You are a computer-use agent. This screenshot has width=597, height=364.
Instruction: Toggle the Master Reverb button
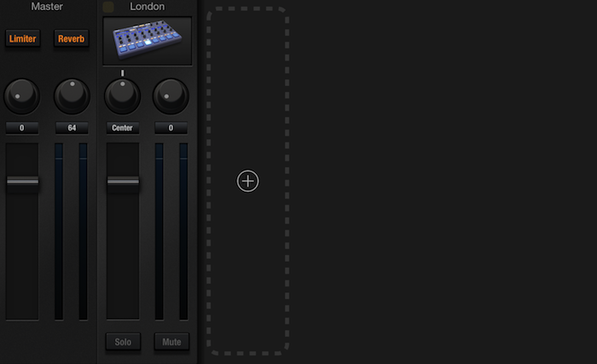(x=71, y=38)
